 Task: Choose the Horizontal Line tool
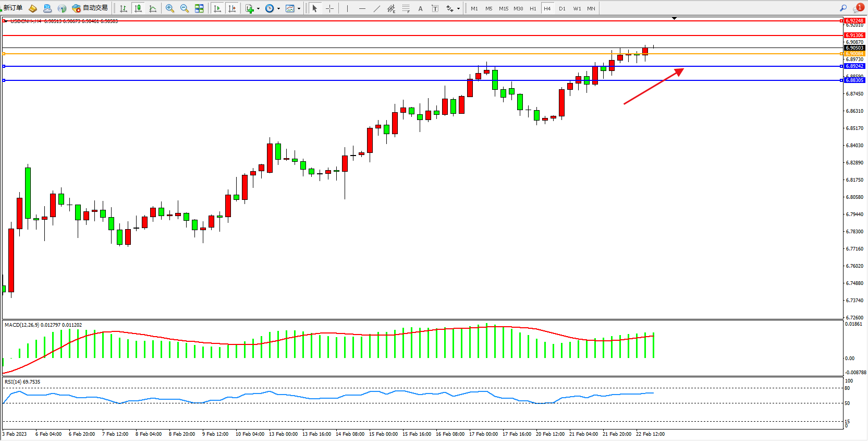click(x=362, y=8)
